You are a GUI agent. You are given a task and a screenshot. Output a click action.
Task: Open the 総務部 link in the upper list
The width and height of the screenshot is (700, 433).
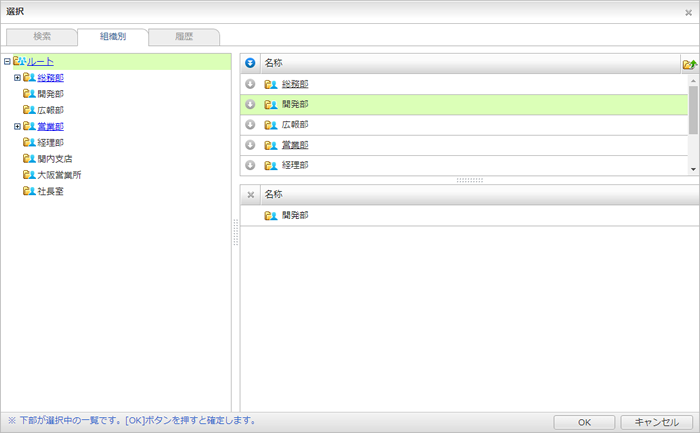pos(295,84)
